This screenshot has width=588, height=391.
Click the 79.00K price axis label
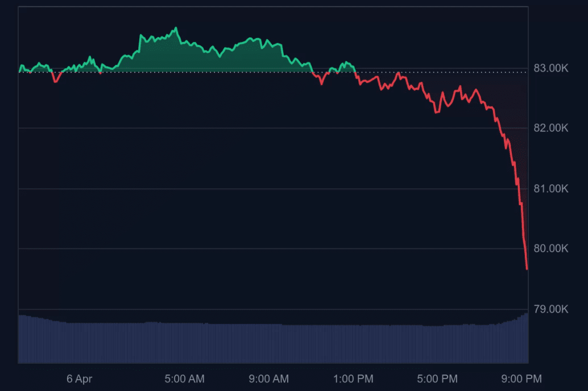coord(550,309)
